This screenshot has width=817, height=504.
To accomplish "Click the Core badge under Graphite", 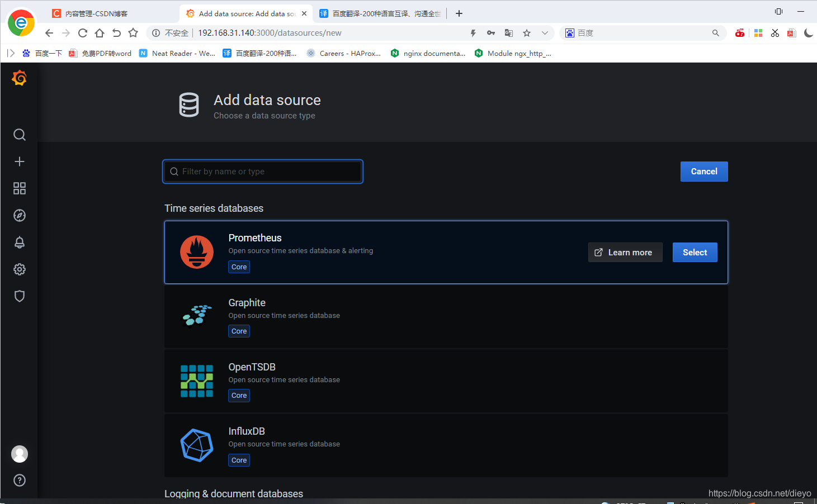I will (x=239, y=331).
